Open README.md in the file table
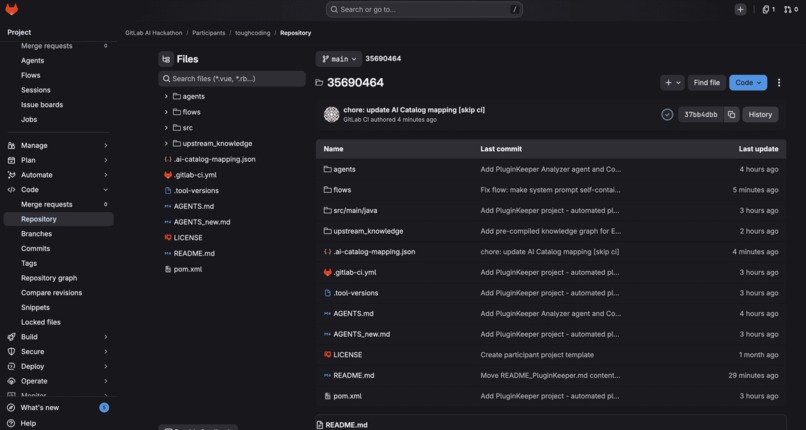 354,376
